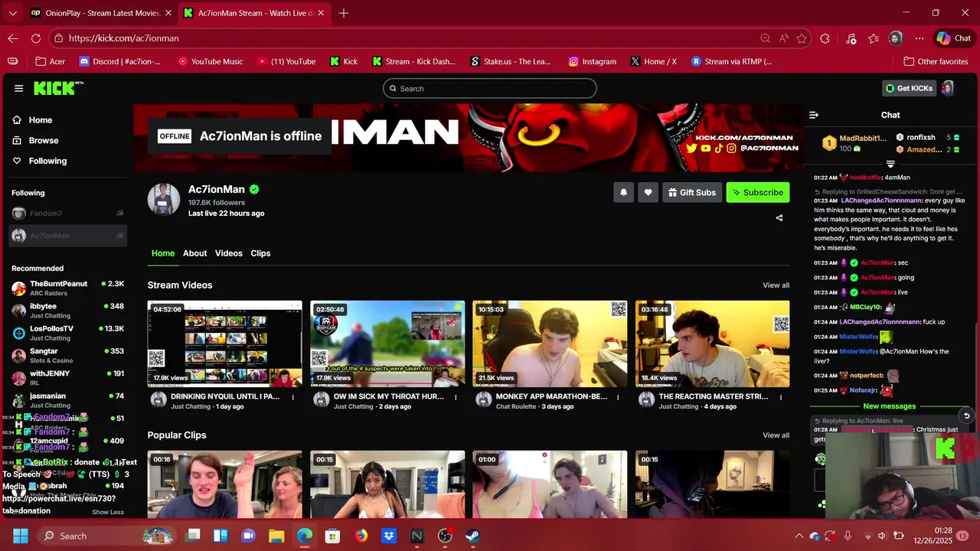Click the Subscribe button

[x=758, y=193]
